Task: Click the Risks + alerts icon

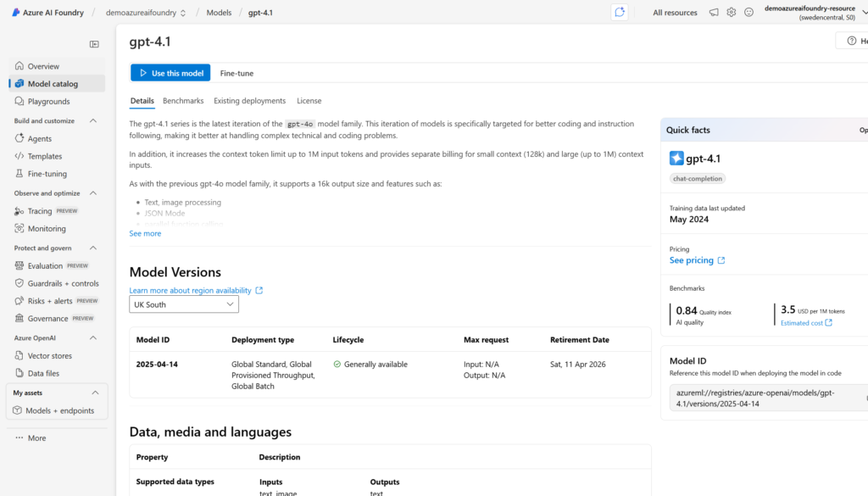Action: pos(19,301)
